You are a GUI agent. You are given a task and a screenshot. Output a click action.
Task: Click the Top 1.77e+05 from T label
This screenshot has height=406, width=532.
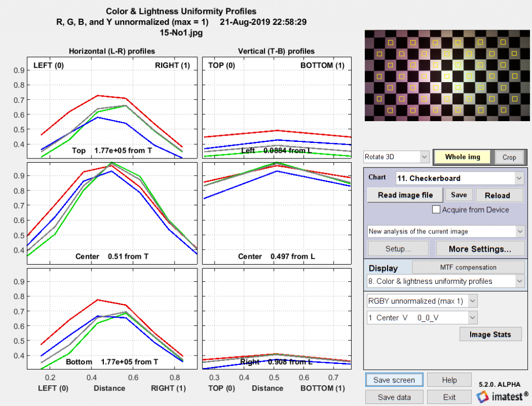[112, 150]
